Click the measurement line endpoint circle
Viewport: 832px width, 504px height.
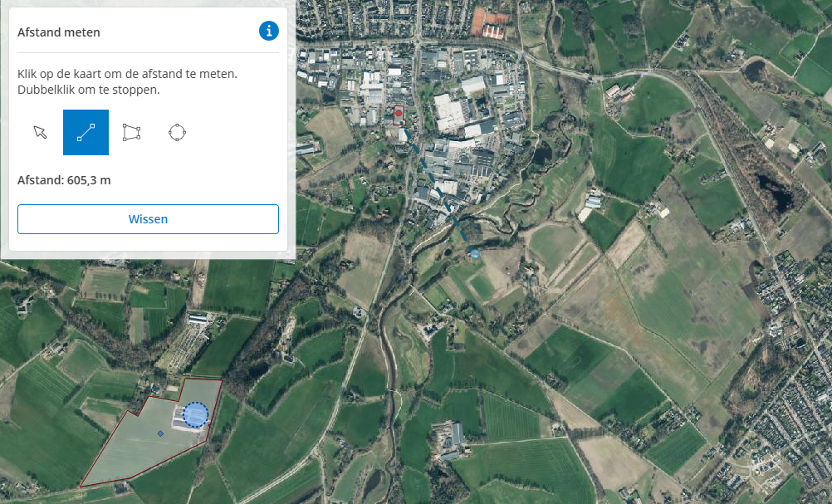(x=475, y=255)
